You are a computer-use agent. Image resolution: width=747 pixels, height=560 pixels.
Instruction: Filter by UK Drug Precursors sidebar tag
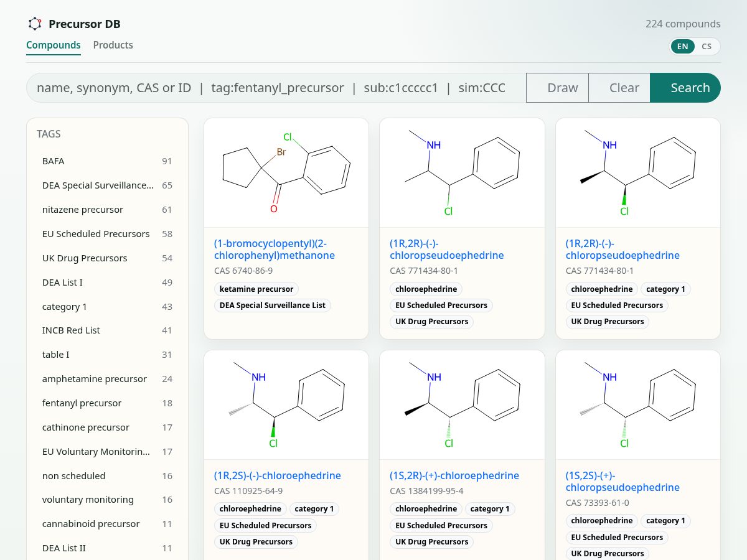(107, 258)
